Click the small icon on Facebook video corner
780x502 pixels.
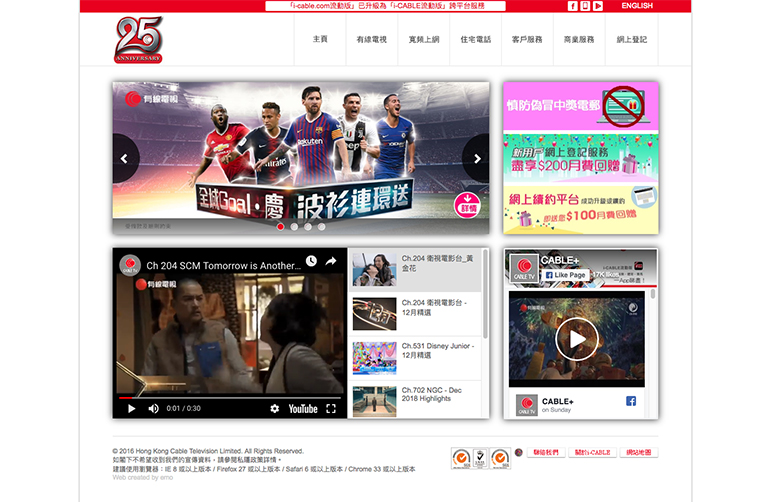[633, 308]
